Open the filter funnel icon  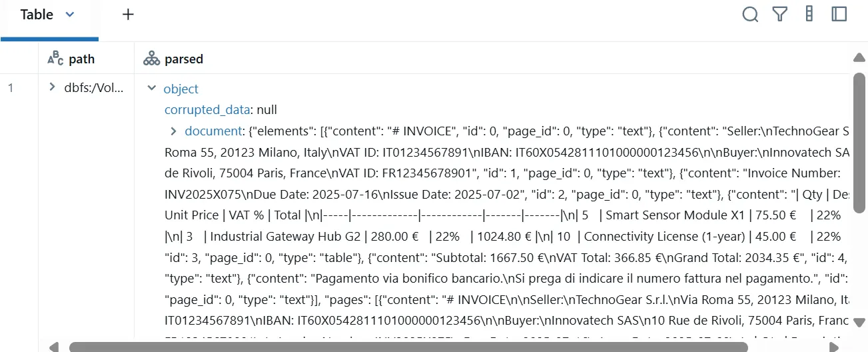(780, 14)
